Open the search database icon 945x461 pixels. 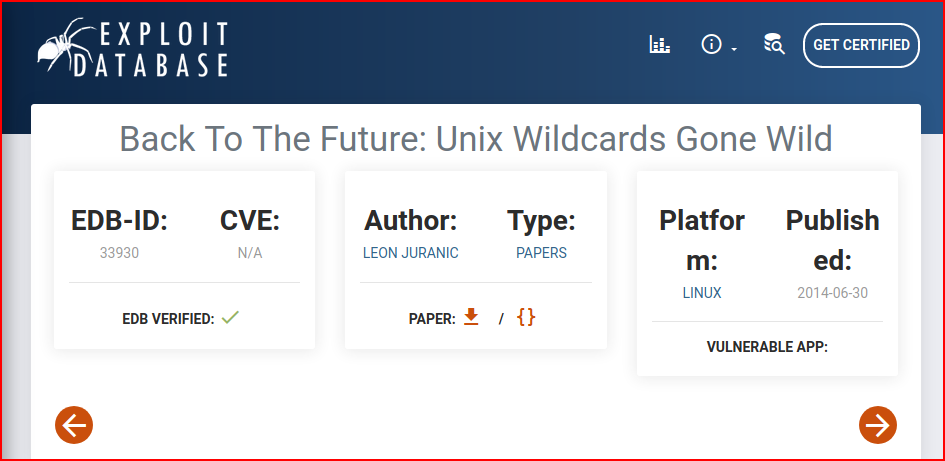(x=774, y=45)
